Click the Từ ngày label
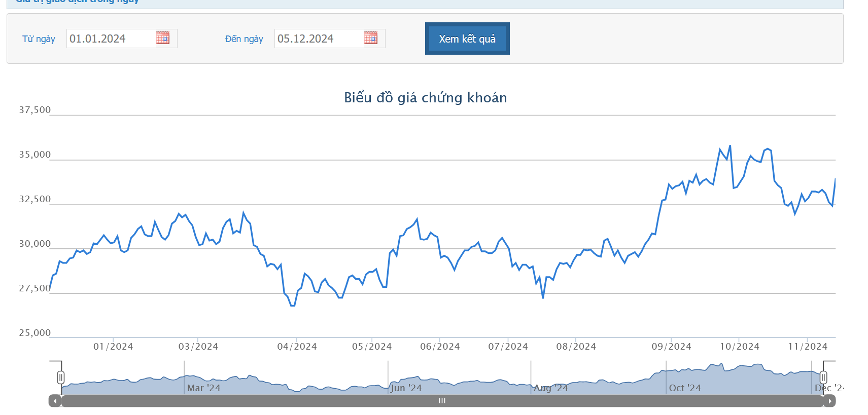868x415 pixels. tap(39, 39)
